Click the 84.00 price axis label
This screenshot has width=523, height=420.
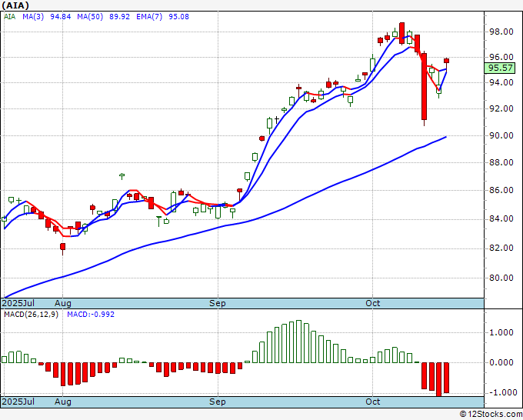[x=501, y=218]
